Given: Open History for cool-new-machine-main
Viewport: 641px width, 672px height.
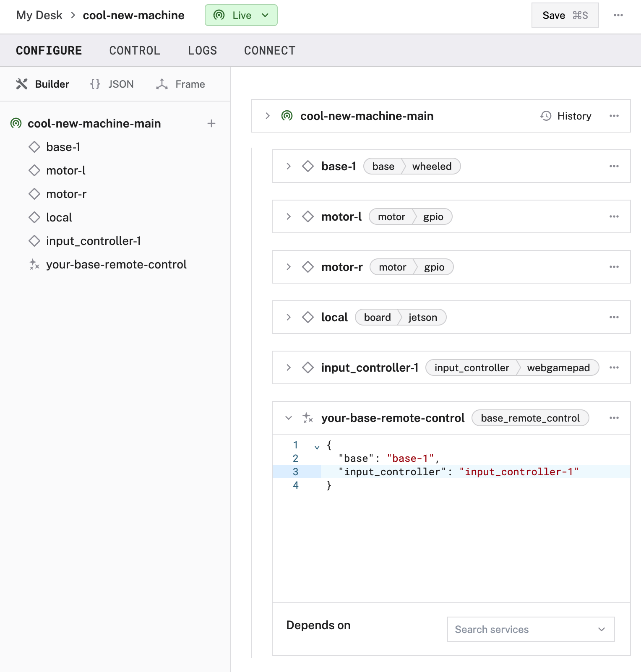Looking at the screenshot, I should tap(566, 116).
